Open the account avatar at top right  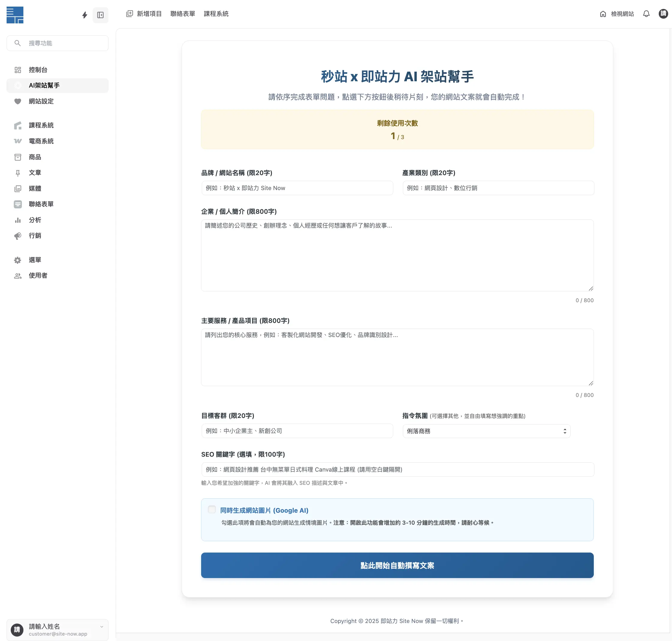pos(663,14)
